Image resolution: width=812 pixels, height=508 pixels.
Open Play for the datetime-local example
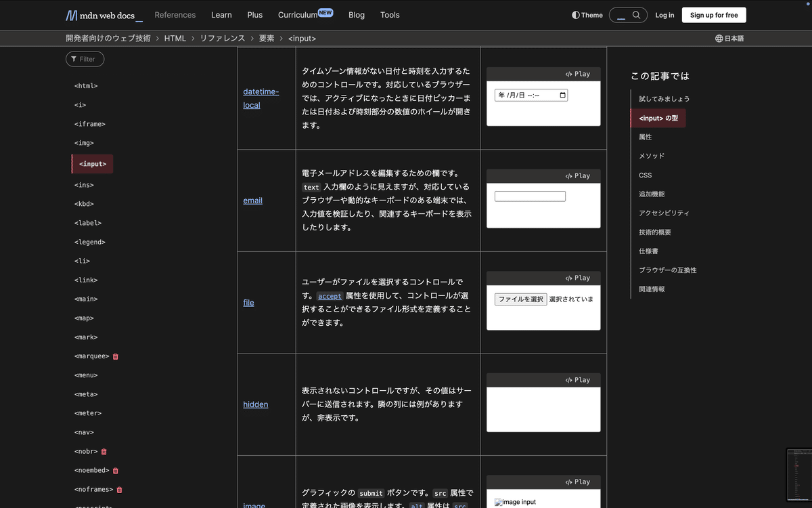pos(578,74)
